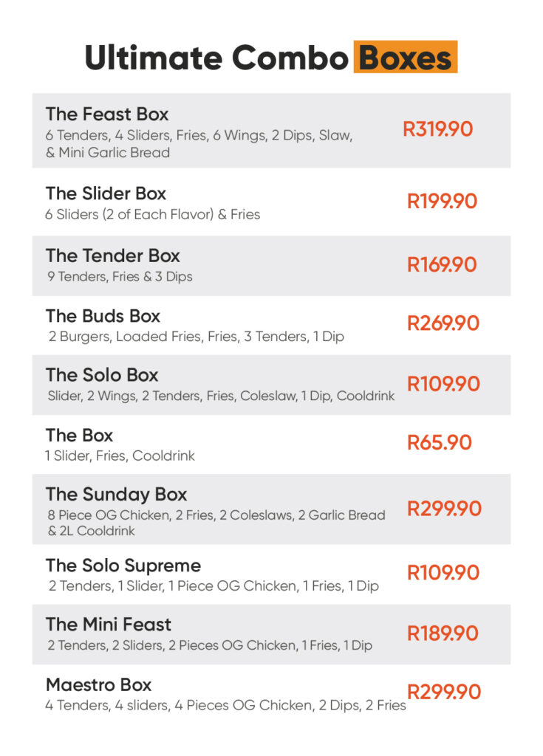Open The Sunday Box title
The height and width of the screenshot is (756, 543).
coord(116,495)
